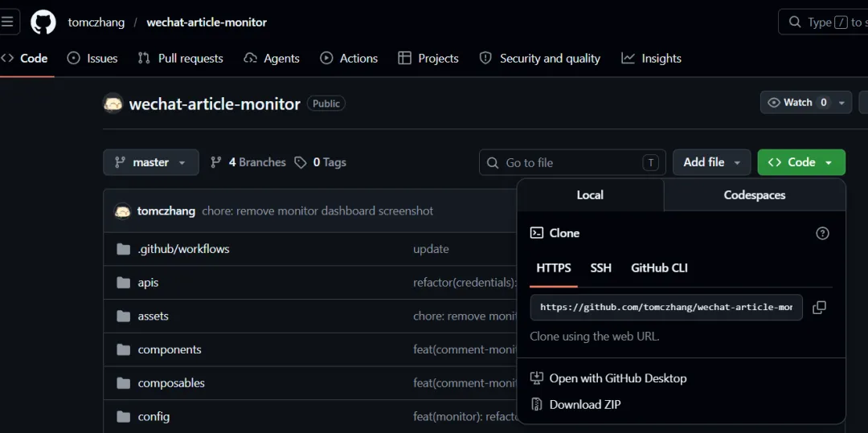Expand the master branch dropdown
The width and height of the screenshot is (868, 433).
tap(150, 162)
